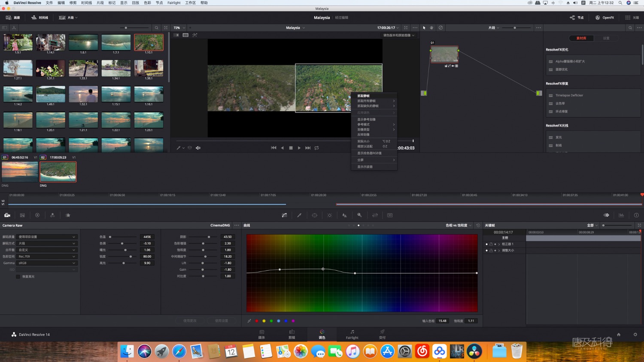
Task: Open the Tracker palette icon
Action: [x=329, y=215]
